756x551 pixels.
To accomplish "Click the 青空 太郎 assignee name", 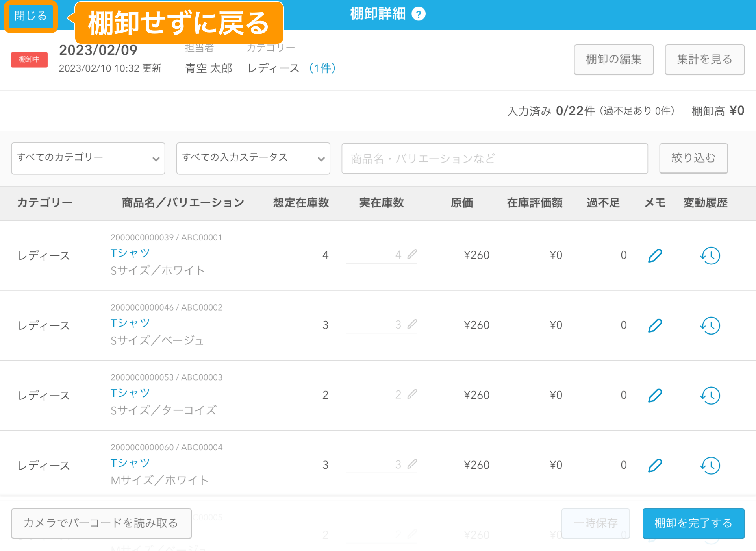I will (x=209, y=68).
